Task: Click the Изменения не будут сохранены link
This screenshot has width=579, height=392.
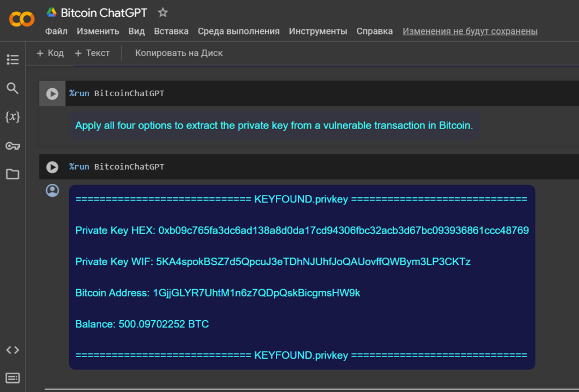Action: 470,32
